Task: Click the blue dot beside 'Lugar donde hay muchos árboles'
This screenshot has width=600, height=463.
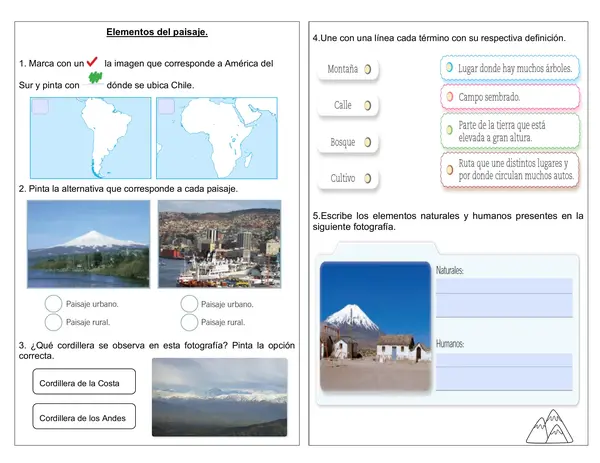Action: (x=450, y=68)
